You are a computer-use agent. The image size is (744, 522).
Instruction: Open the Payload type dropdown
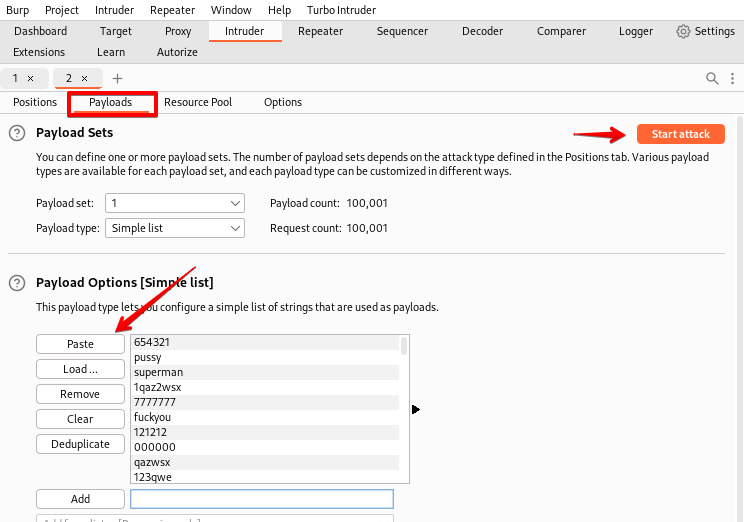tap(175, 228)
